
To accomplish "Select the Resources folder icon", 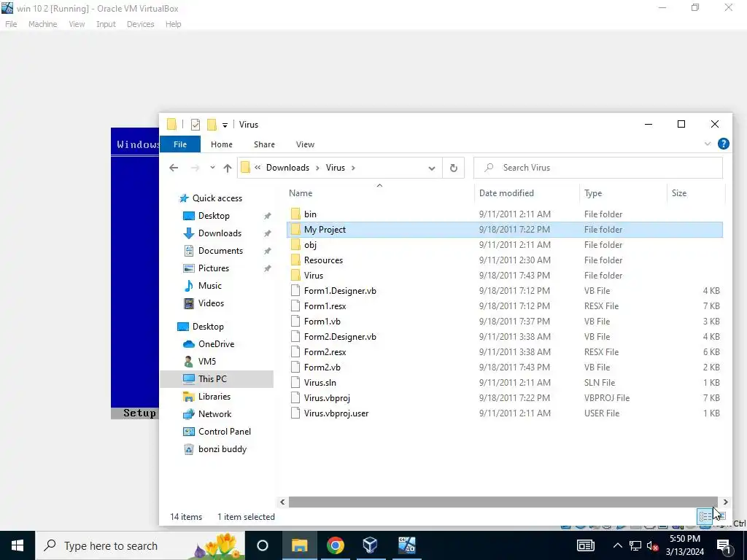I will pyautogui.click(x=296, y=260).
